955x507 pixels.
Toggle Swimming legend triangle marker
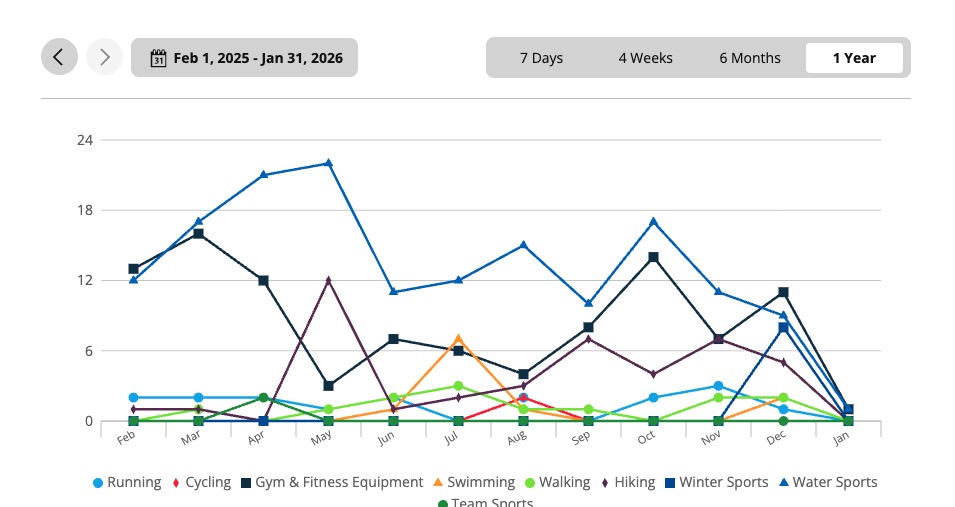[438, 483]
